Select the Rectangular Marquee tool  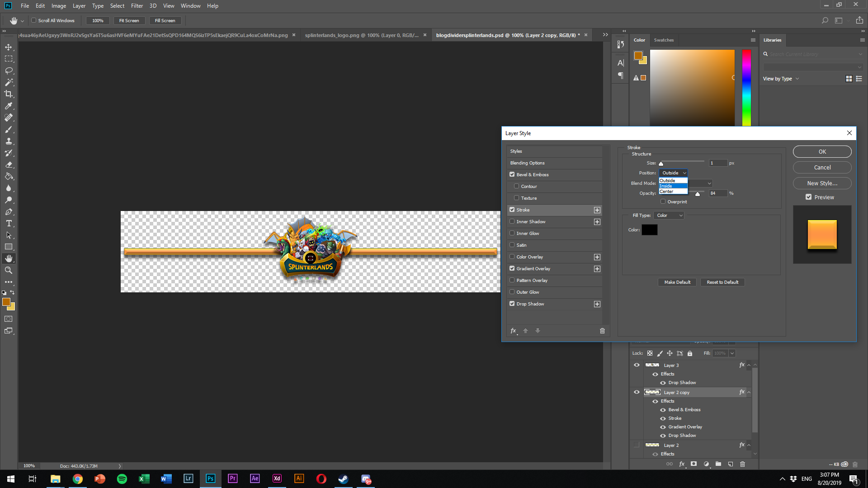[9, 59]
